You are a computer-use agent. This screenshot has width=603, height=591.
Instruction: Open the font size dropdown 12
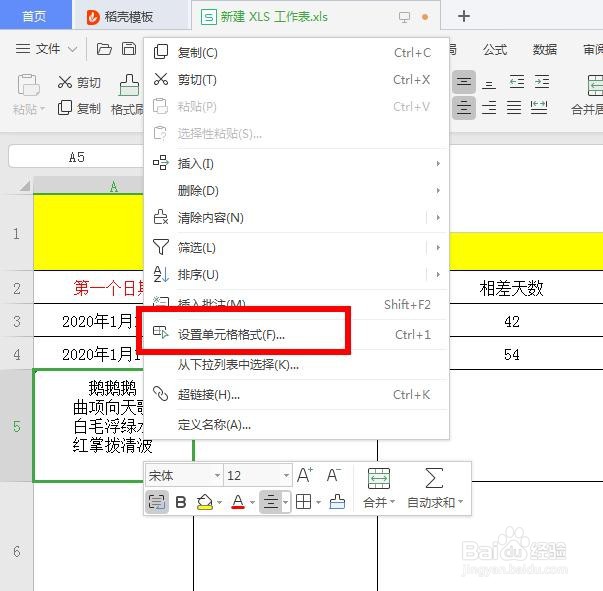(286, 476)
